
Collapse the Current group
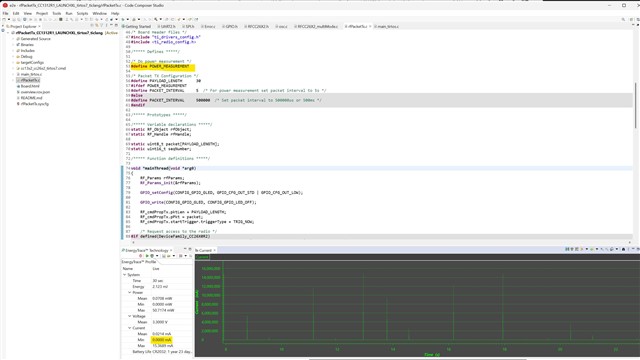(129, 328)
